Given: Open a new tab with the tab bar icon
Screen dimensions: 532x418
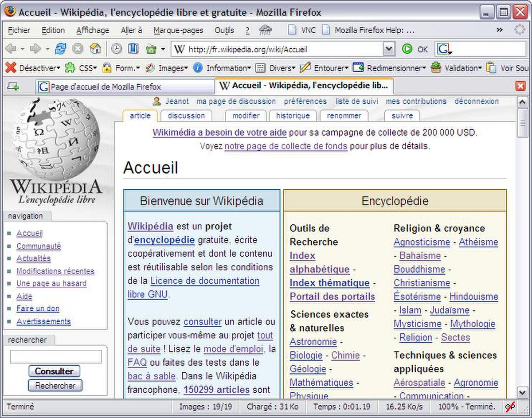Looking at the screenshot, I should [13, 86].
